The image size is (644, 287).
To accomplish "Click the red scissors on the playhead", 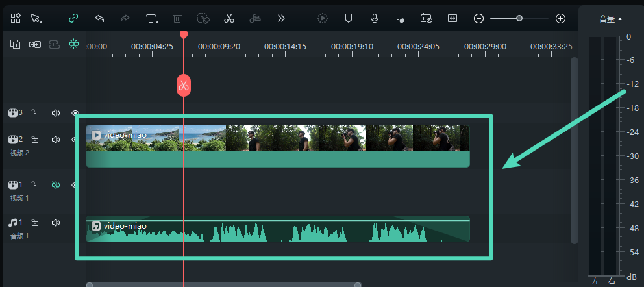I will tap(184, 86).
